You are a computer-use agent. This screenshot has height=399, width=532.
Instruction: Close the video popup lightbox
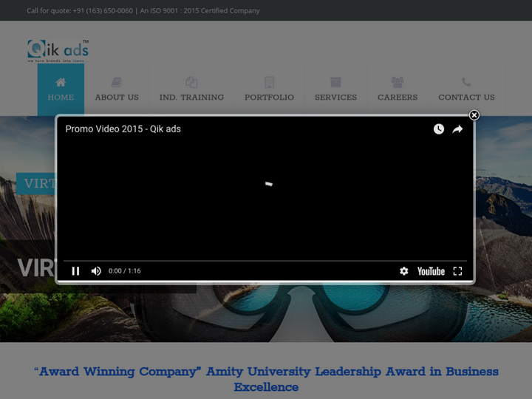click(x=474, y=115)
